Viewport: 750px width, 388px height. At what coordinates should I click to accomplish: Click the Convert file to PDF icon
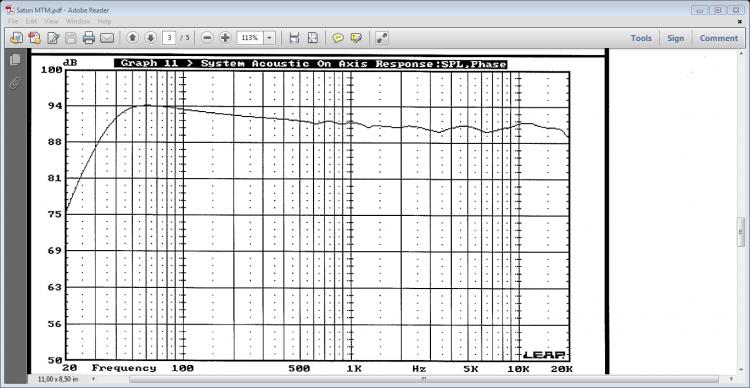point(34,38)
